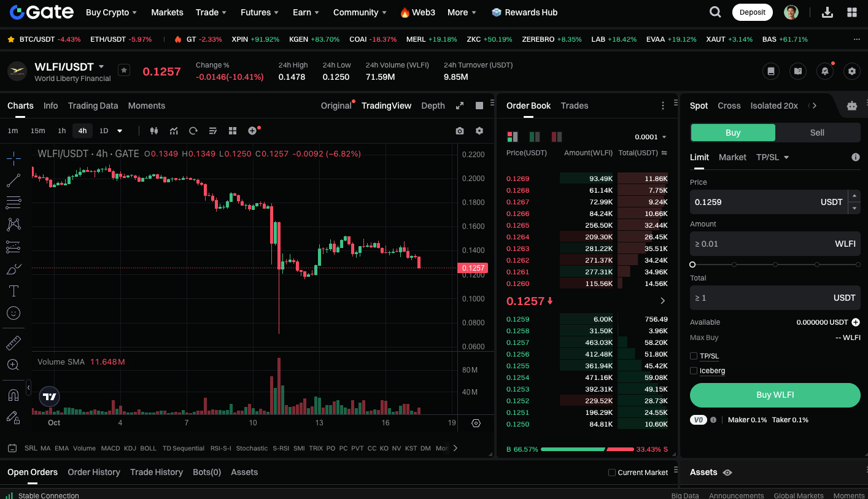Switch chart to Depth view

433,106
